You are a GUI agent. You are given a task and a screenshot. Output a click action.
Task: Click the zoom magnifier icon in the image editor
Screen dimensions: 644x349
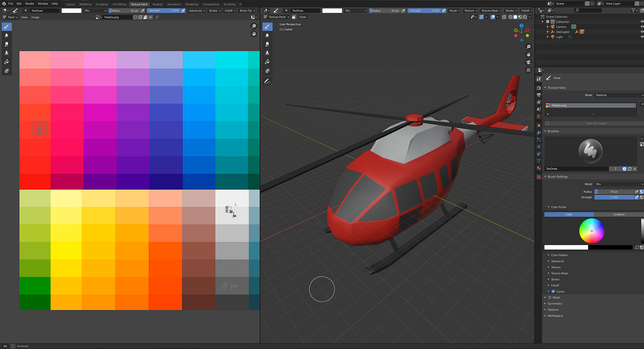point(254,26)
